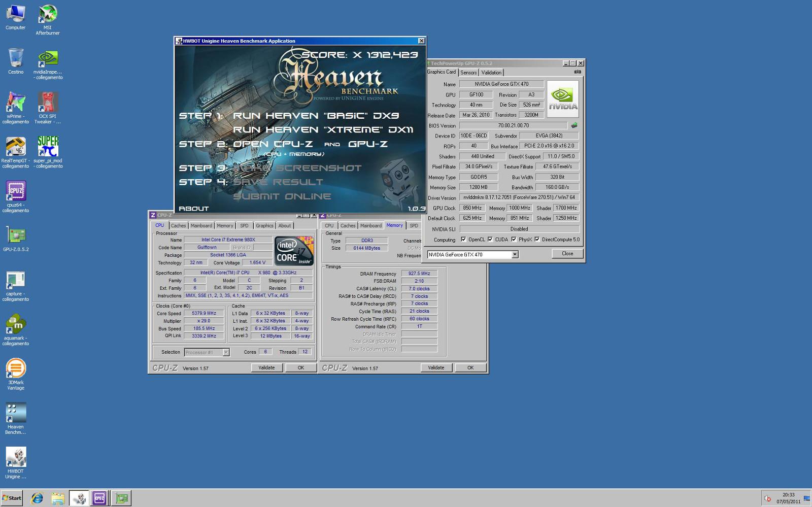Open the GeForce GTX 470 card dropdown

click(515, 255)
